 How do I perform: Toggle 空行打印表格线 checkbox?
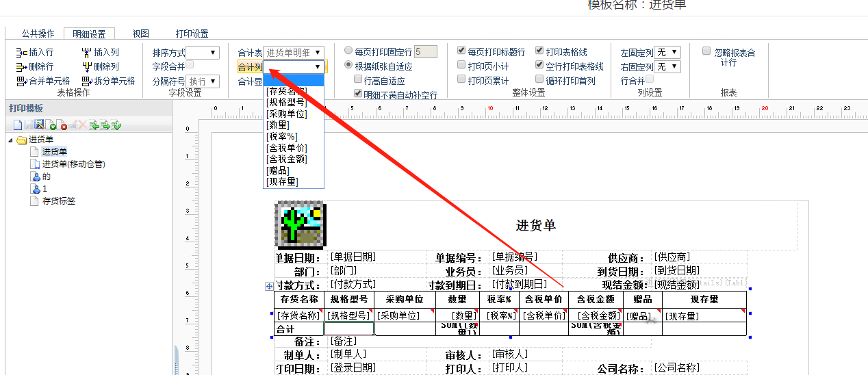point(539,65)
